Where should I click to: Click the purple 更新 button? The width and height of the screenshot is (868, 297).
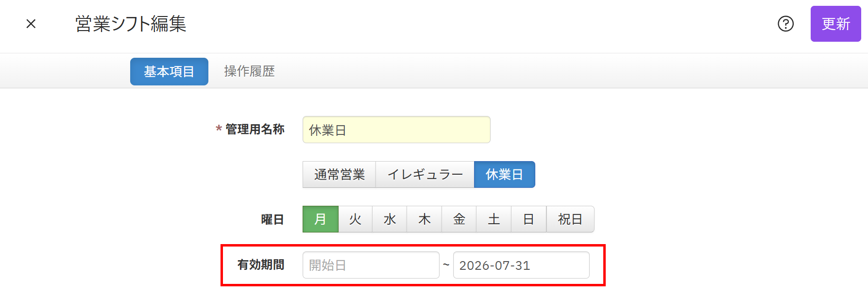coord(835,24)
